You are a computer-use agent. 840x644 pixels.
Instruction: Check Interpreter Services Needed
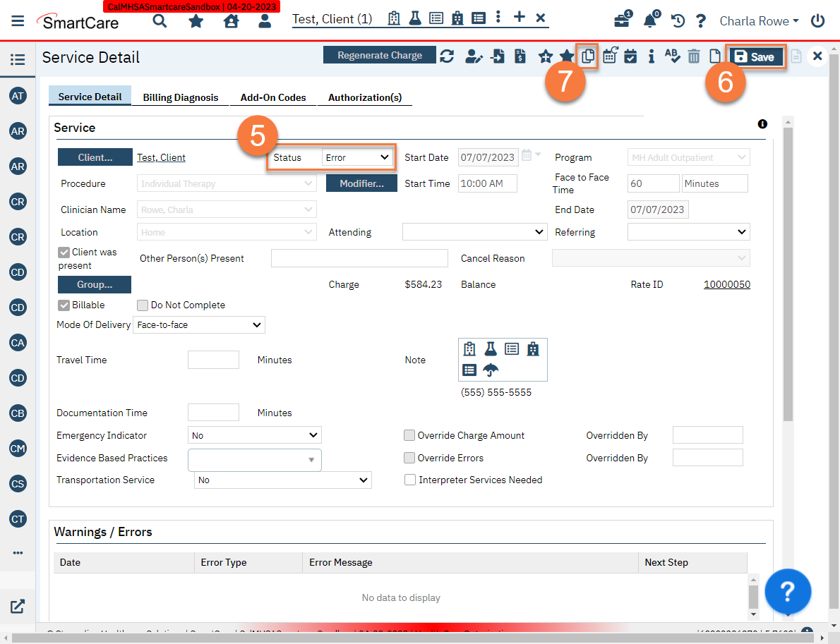point(410,480)
